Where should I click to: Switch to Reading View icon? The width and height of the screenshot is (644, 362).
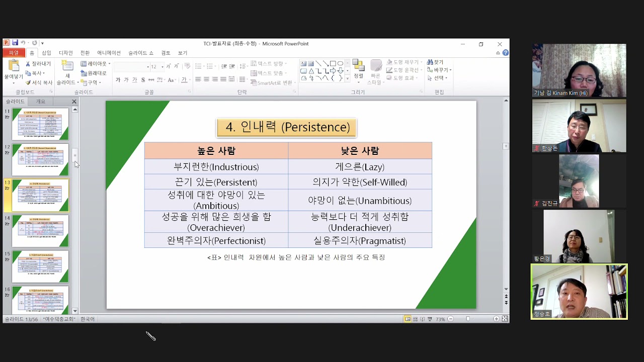point(422,319)
